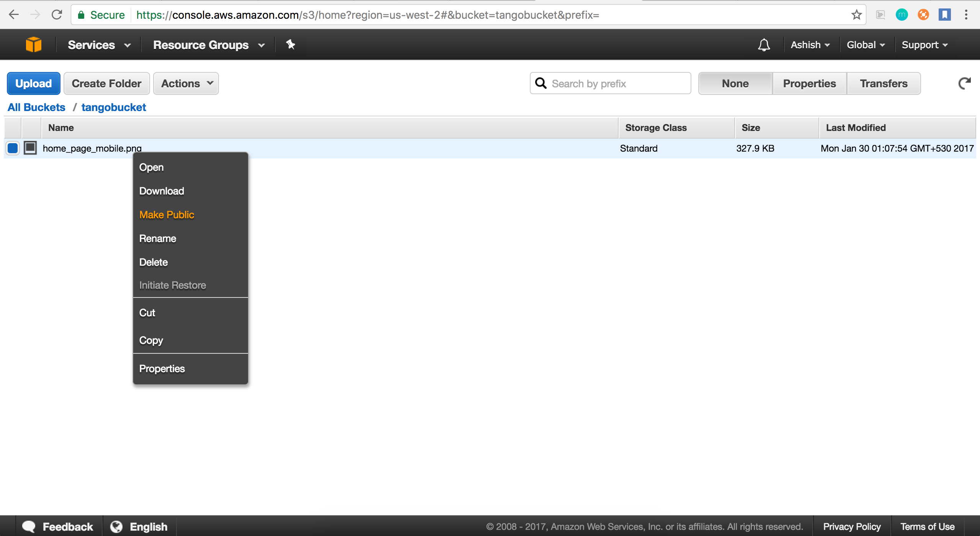Screen dimensions: 980x536
Task: Click the home_page_mobile.png file name
Action: pos(92,148)
